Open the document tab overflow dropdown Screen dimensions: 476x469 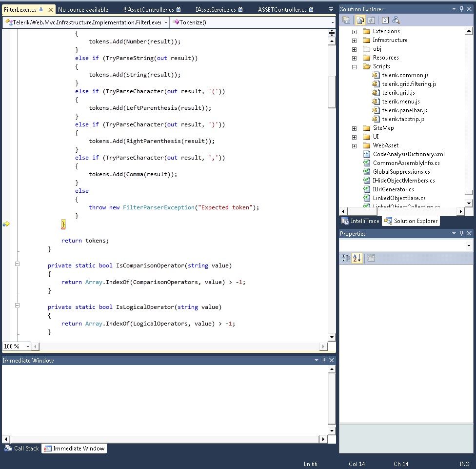331,9
